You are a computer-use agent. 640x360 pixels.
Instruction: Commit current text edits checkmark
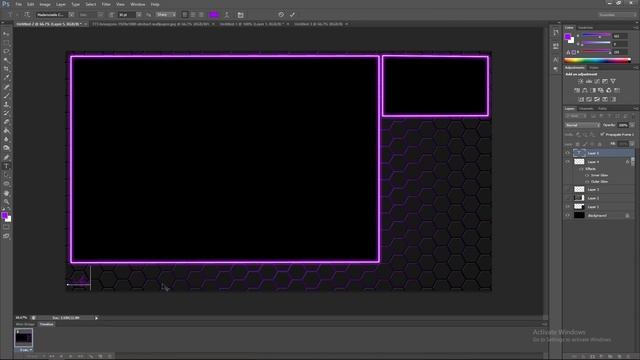coord(293,15)
